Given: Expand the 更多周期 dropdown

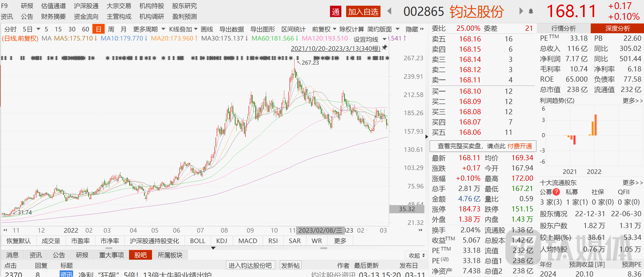Looking at the screenshot, I should point(149,29).
